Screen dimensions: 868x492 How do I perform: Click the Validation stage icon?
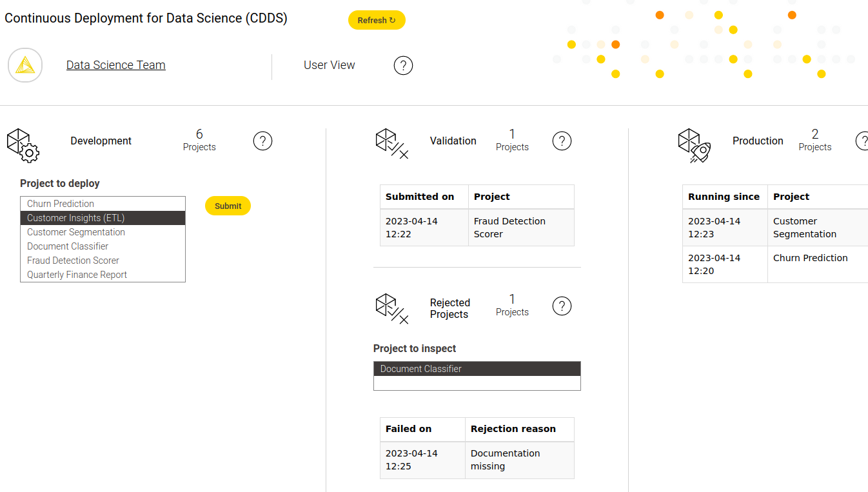point(391,143)
